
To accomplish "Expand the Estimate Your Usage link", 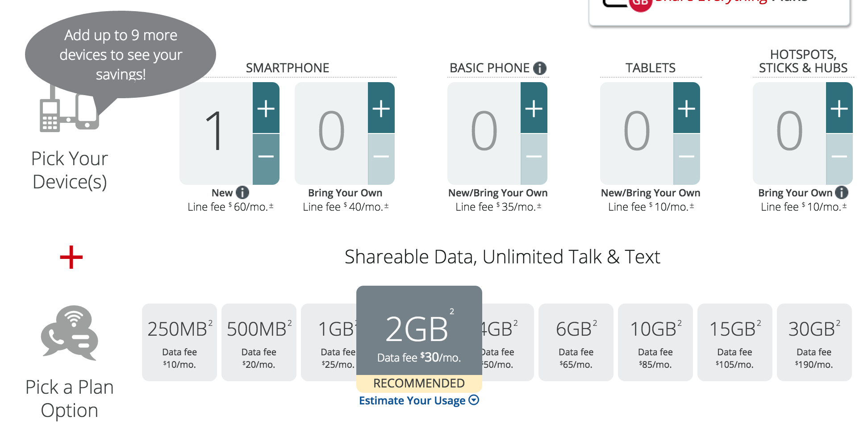I will [x=418, y=400].
